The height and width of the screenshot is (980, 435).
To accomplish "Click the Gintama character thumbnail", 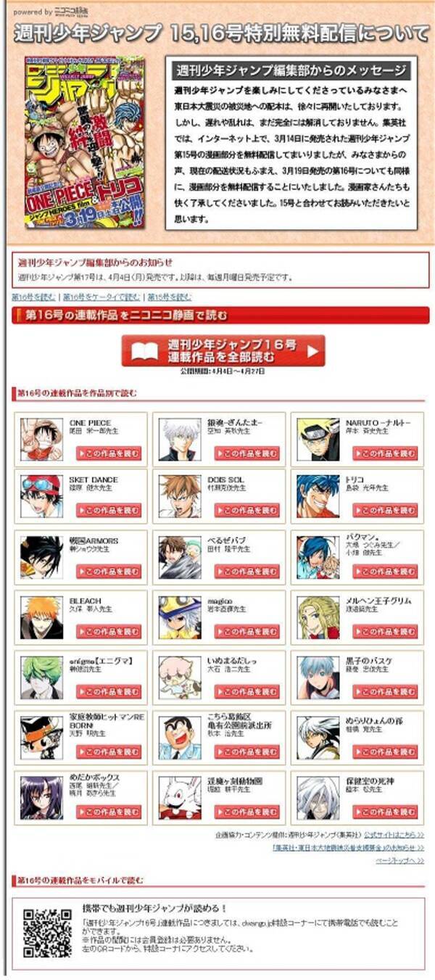I will tap(181, 439).
